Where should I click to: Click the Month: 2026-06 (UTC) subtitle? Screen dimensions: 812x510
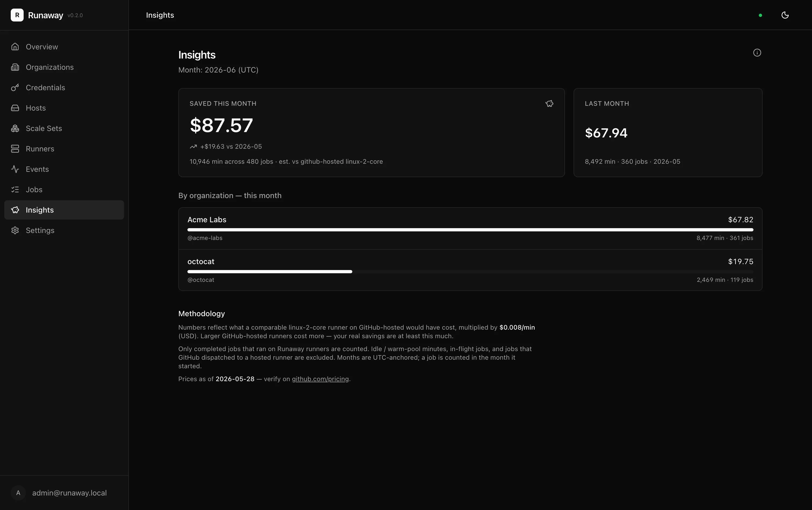click(218, 70)
